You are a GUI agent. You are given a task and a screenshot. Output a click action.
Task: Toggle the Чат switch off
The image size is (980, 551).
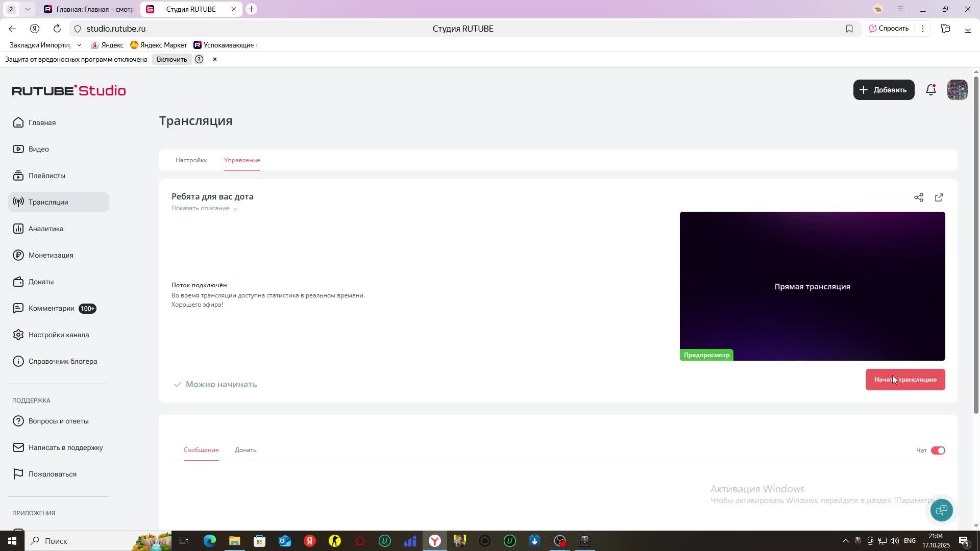[938, 450]
